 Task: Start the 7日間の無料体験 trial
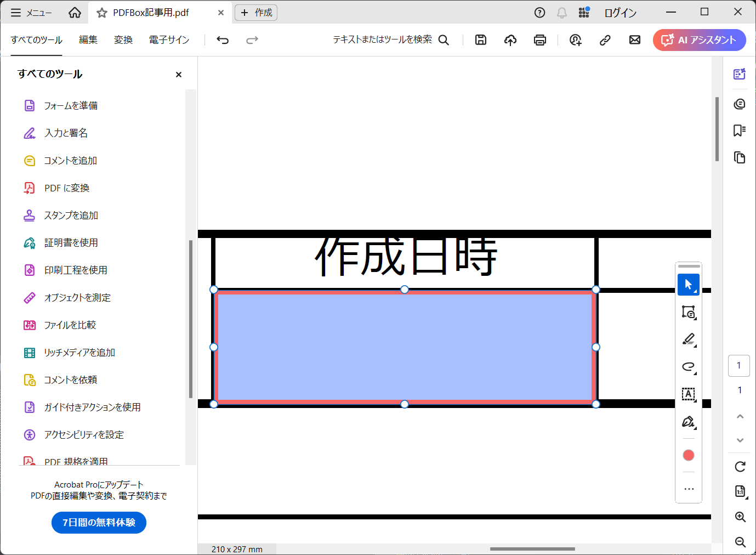(x=99, y=523)
